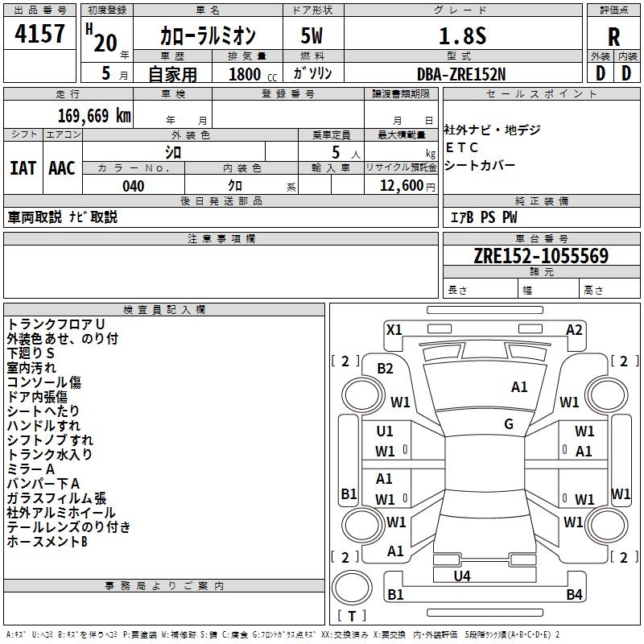Click the chassis number ZRE152-1055569
Image resolution: width=644 pixels, height=644 pixels.
(541, 255)
